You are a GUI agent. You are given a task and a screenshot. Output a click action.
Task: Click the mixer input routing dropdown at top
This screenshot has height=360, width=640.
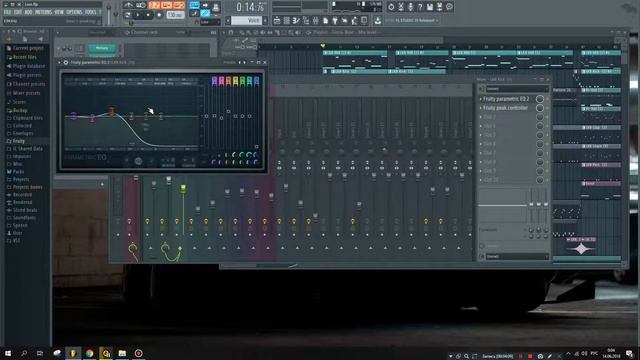pyautogui.click(x=517, y=89)
